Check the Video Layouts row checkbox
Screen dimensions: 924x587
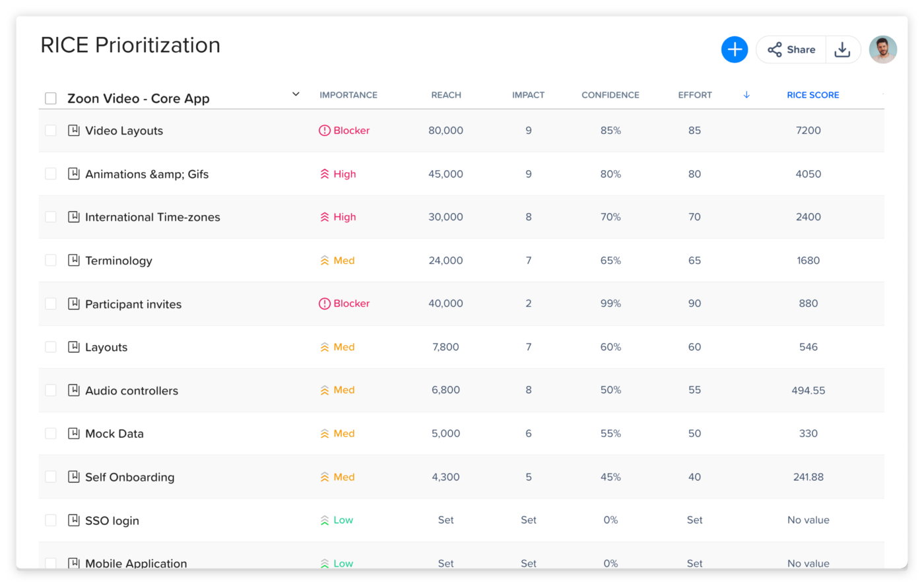tap(51, 131)
